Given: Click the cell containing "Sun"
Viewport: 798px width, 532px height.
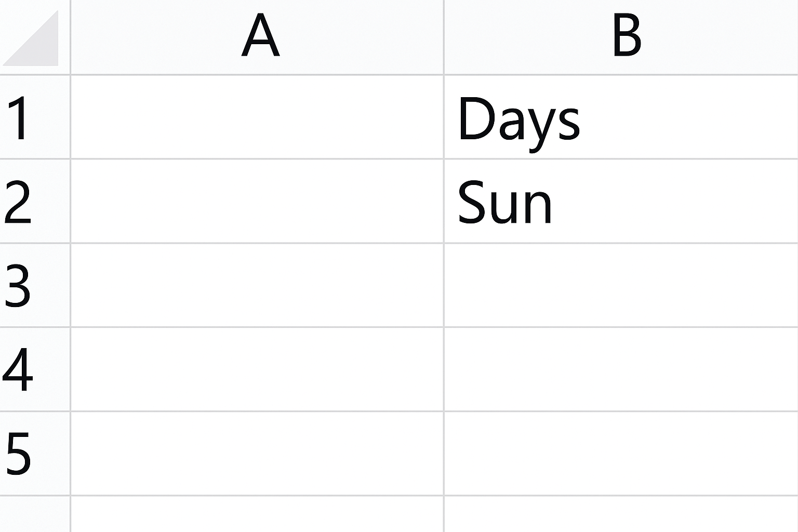Looking at the screenshot, I should pyautogui.click(x=621, y=201).
